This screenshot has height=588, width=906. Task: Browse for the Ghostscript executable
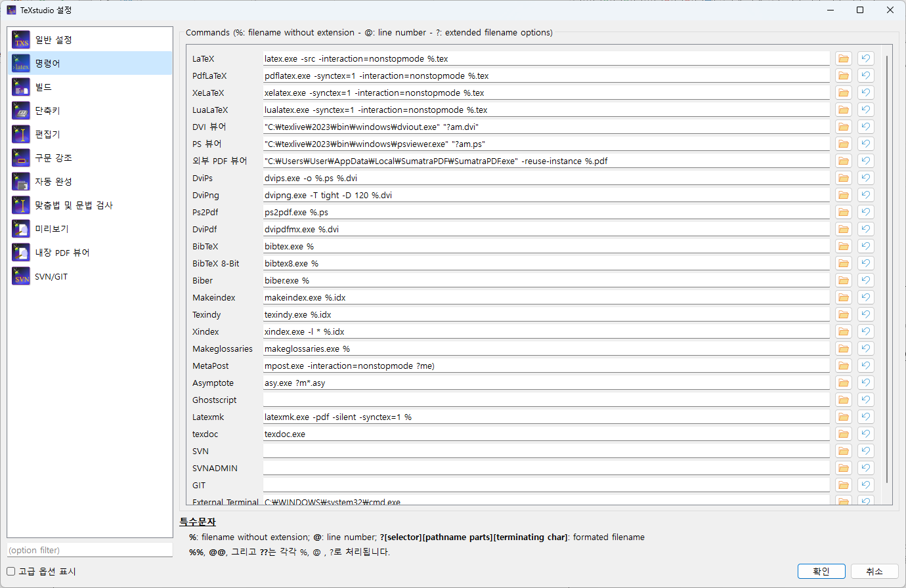pos(844,400)
